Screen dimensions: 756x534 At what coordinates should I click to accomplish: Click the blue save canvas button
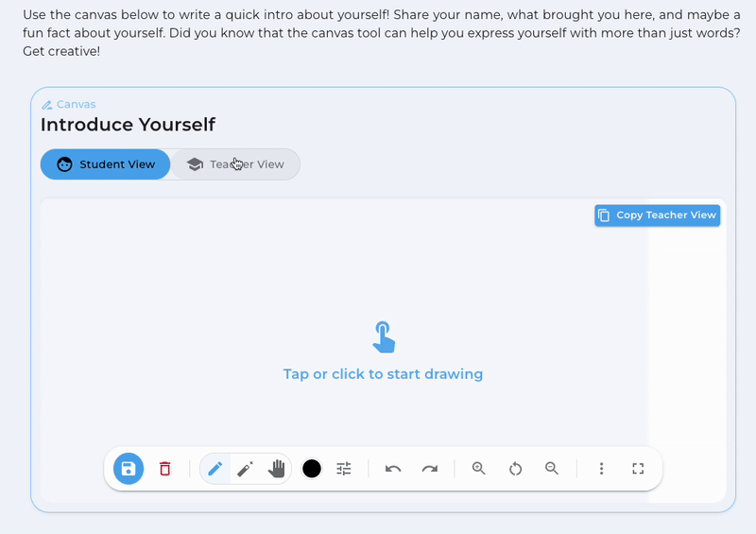[129, 469]
